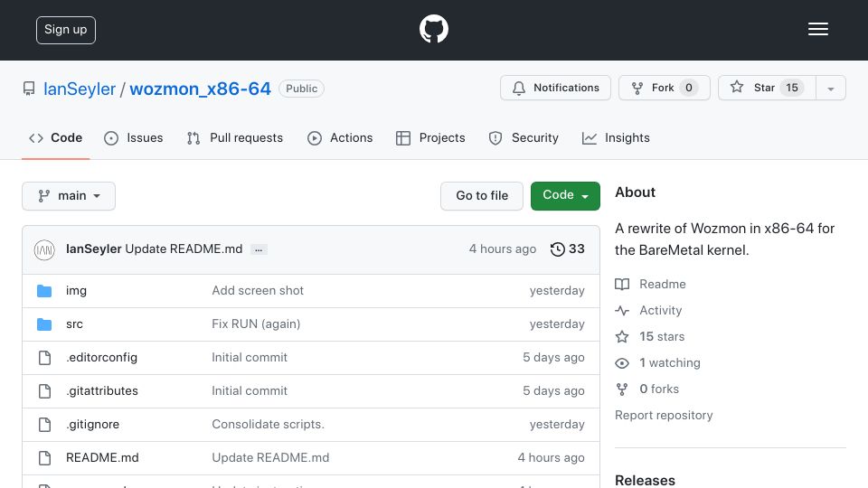Open the 1 watching link
This screenshot has width=868, height=488.
(670, 363)
